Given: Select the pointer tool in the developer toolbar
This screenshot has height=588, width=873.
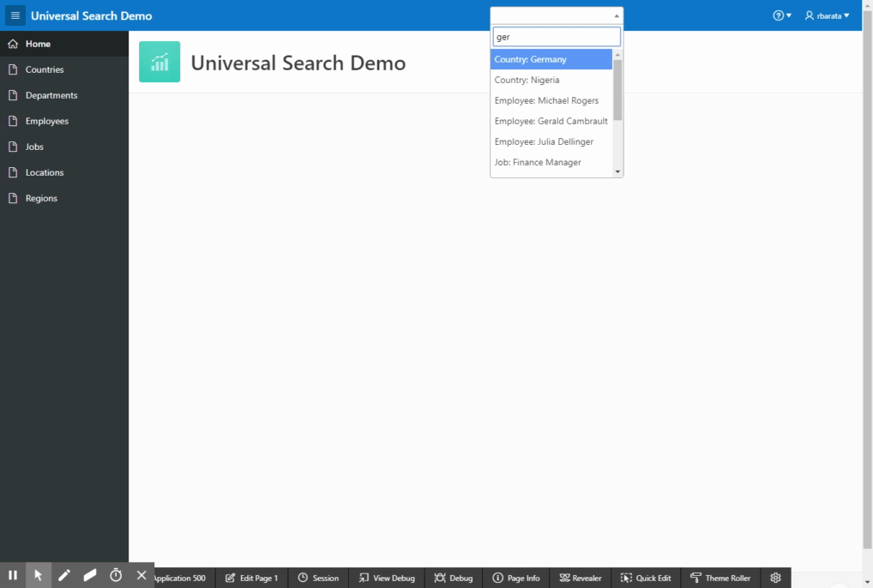Looking at the screenshot, I should (38, 576).
